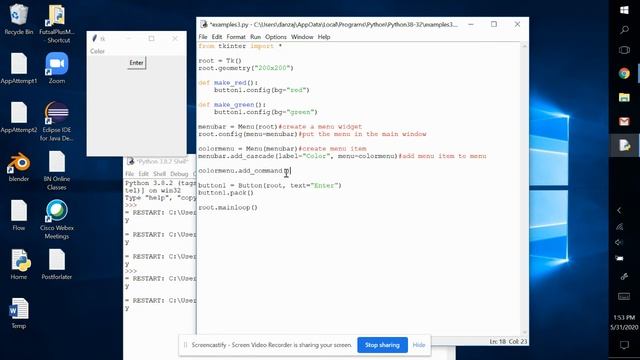Click the root.geometry("200x200") code line
Screen dimensions: 640x360
246,68
